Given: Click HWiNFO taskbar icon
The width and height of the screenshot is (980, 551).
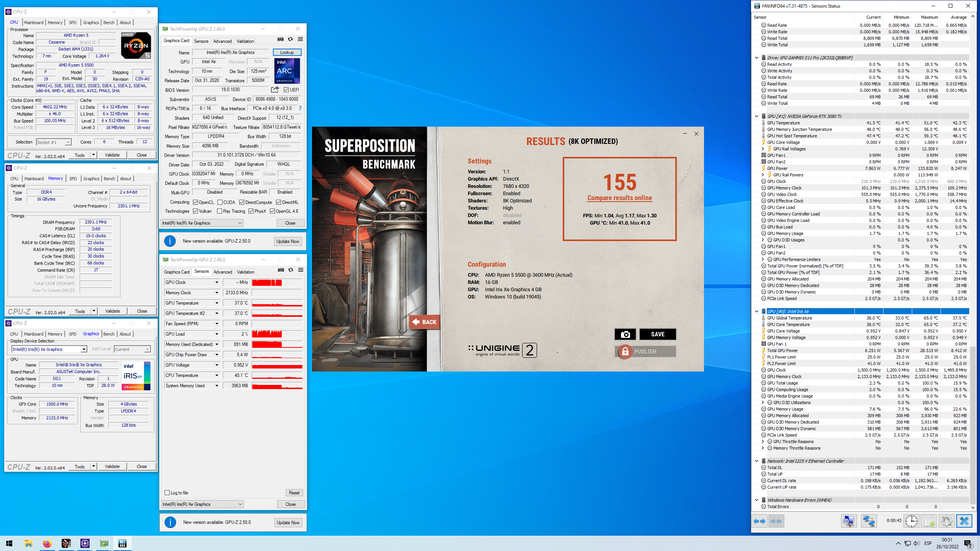Looking at the screenshot, I should pos(122,543).
